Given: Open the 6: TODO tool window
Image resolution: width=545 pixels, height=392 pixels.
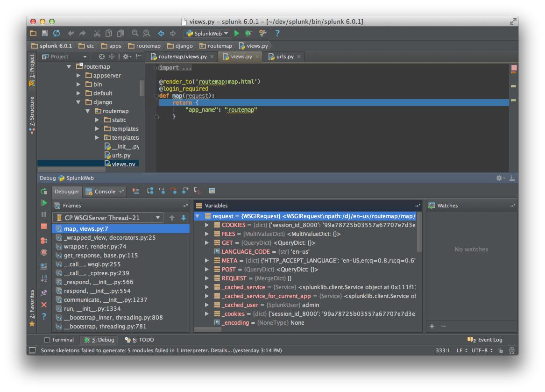Looking at the screenshot, I should point(139,340).
